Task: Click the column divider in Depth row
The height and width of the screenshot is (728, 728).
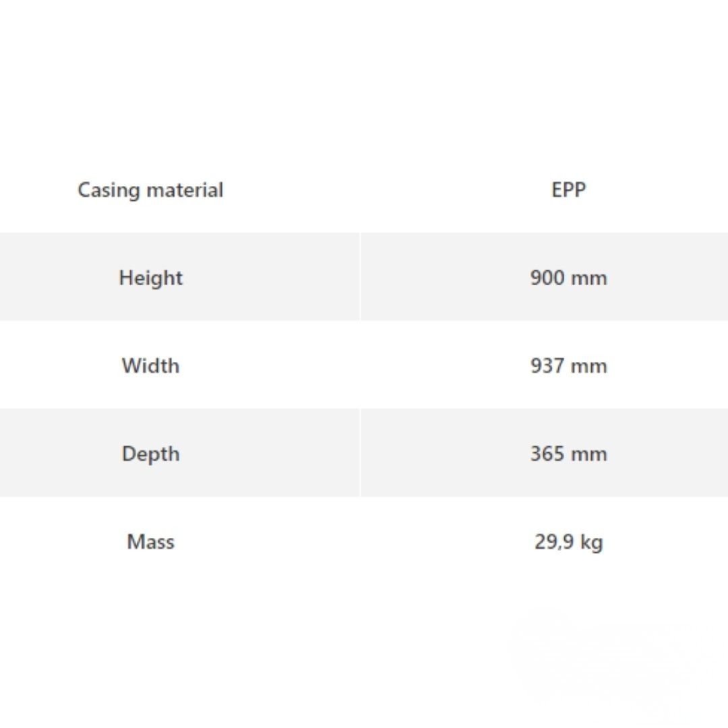Action: (x=360, y=453)
